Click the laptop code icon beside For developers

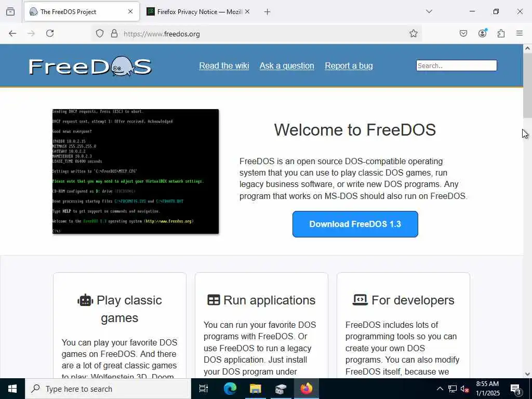(360, 300)
